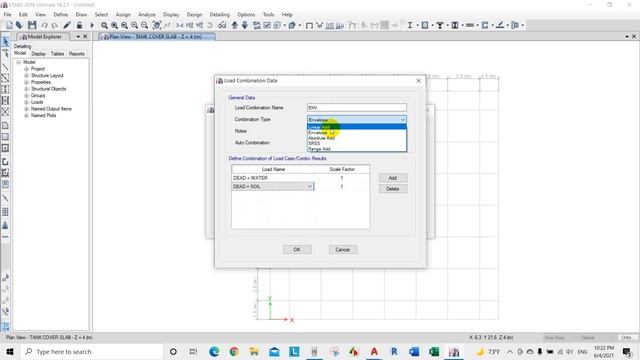The image size is (640, 360).
Task: Expand the Structure Layout tree node
Action: pyautogui.click(x=27, y=76)
